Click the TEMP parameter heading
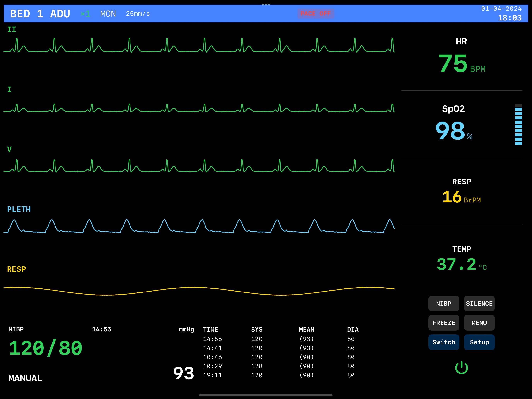 [461, 249]
